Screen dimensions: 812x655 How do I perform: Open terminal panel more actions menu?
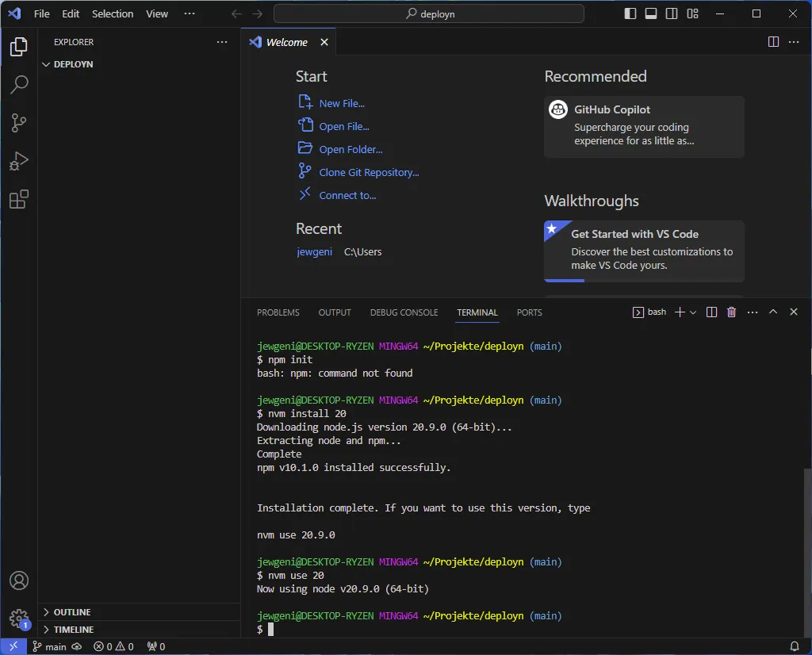coord(753,312)
